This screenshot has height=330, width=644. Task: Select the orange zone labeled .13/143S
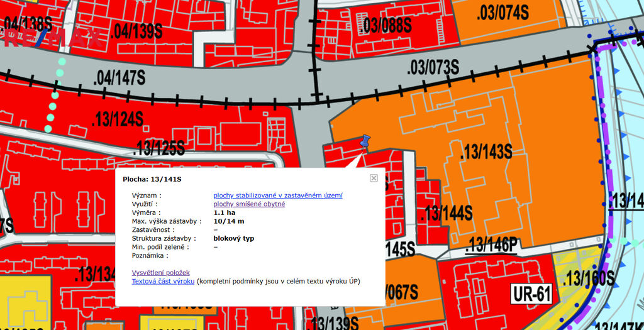pos(486,151)
